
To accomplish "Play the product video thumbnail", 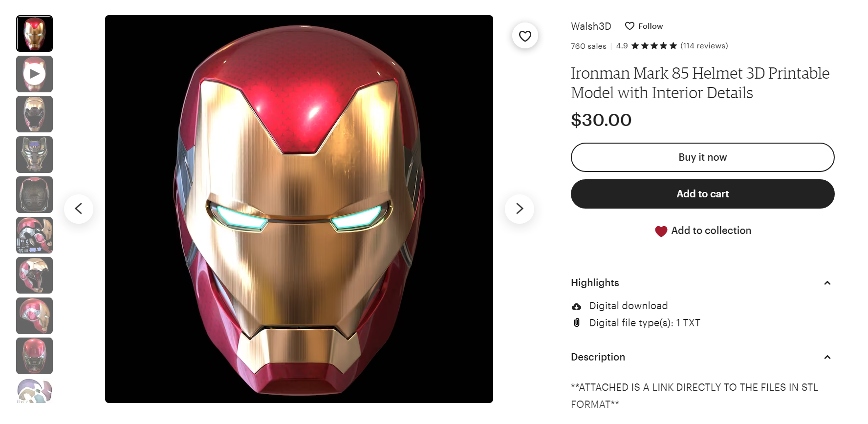I will tap(34, 74).
